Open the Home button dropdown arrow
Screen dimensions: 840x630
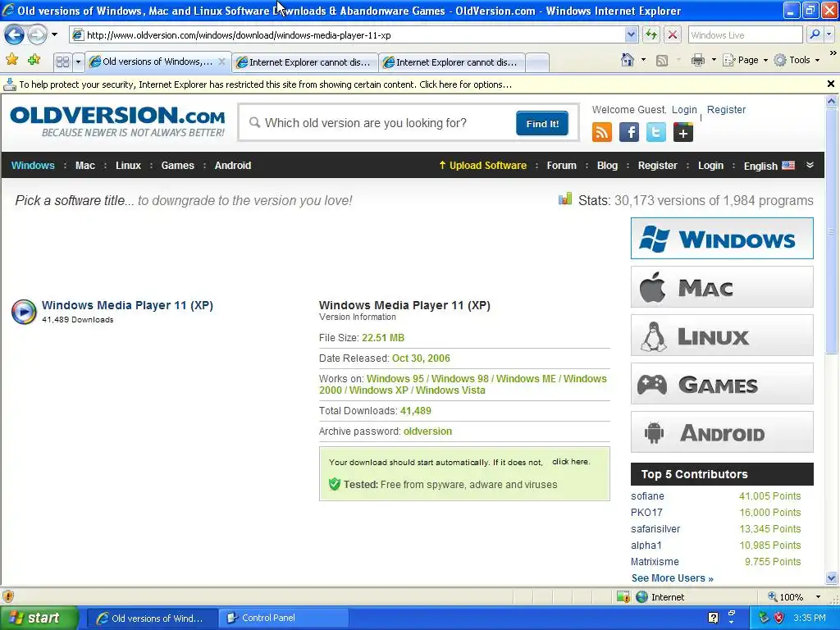[643, 60]
